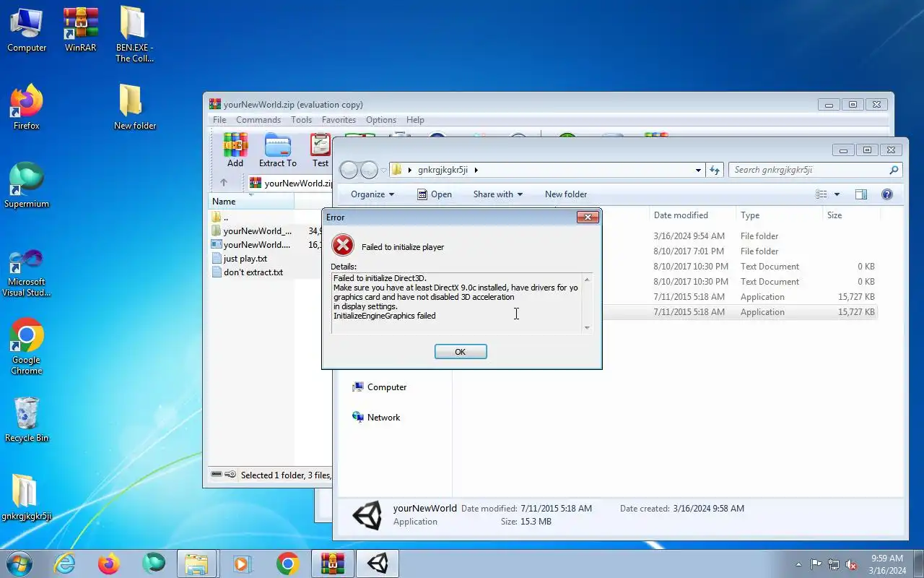
Task: Open Explorer Help icon
Action: point(887,194)
